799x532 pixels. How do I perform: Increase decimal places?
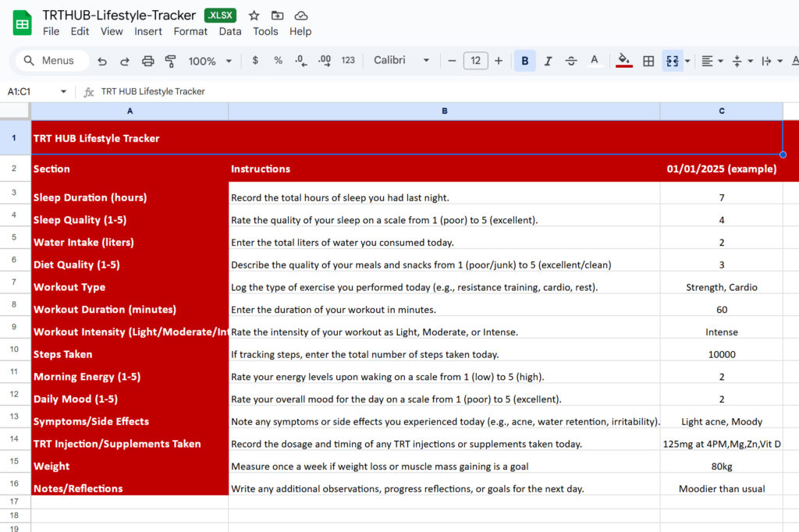coord(324,61)
